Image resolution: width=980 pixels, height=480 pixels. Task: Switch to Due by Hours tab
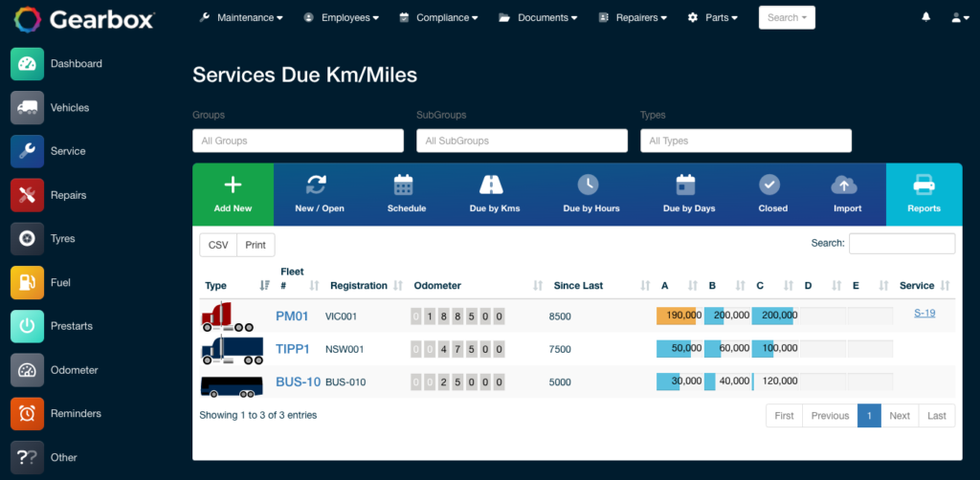590,193
